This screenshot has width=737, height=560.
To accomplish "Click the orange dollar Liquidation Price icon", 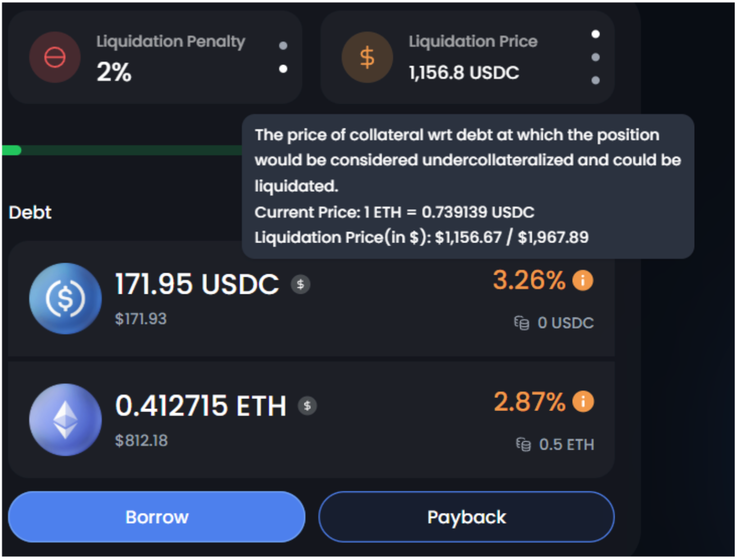I will pos(367,57).
